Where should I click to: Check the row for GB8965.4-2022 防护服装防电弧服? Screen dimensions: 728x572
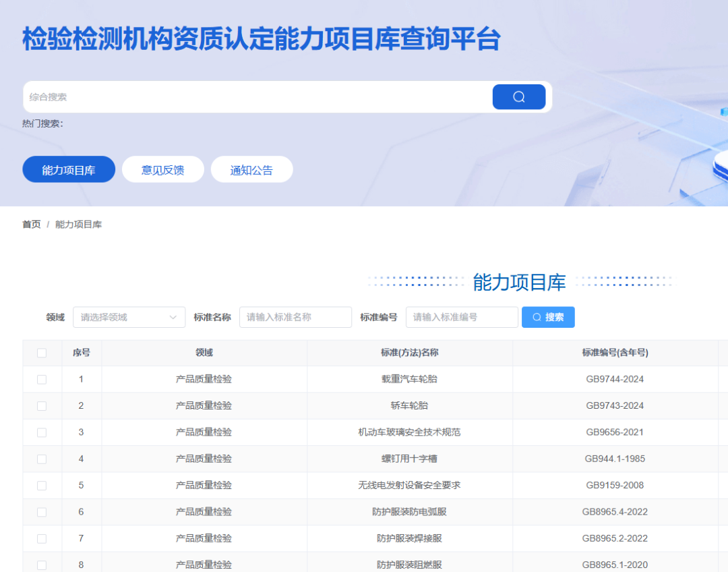(x=42, y=512)
